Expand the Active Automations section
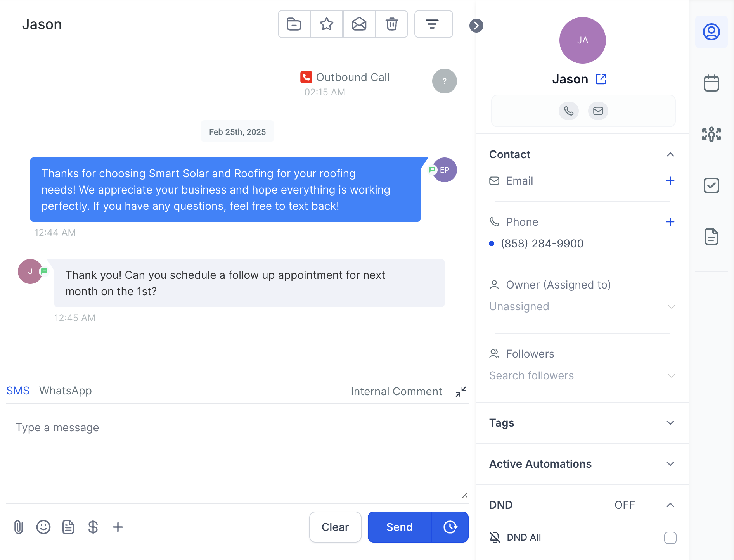The height and width of the screenshot is (560, 734). click(x=670, y=464)
